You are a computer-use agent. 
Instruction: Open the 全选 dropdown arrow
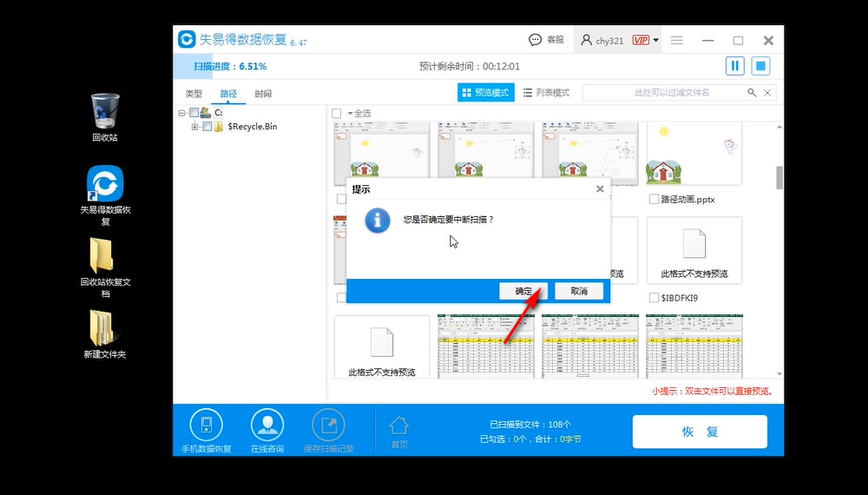click(x=350, y=114)
